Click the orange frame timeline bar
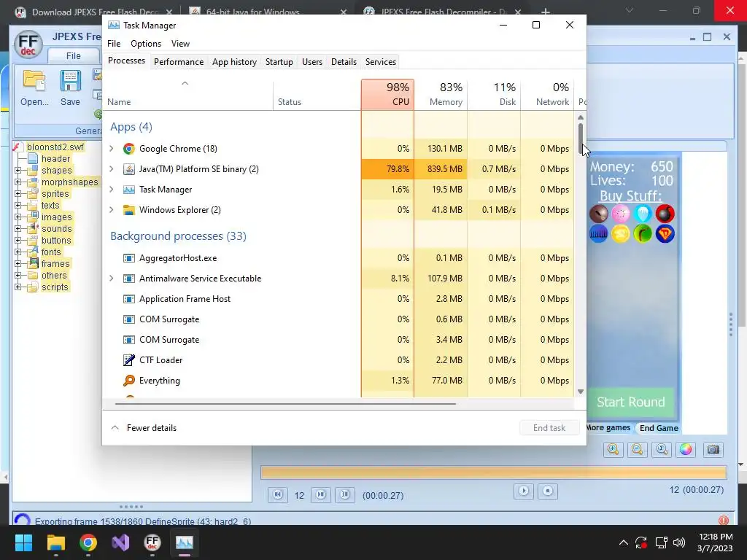The width and height of the screenshot is (747, 560). 494,472
